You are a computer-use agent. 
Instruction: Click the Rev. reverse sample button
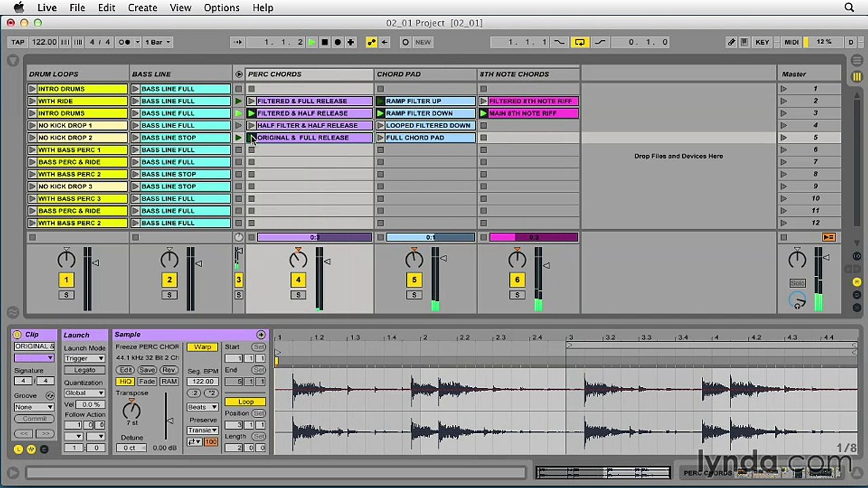(x=168, y=370)
